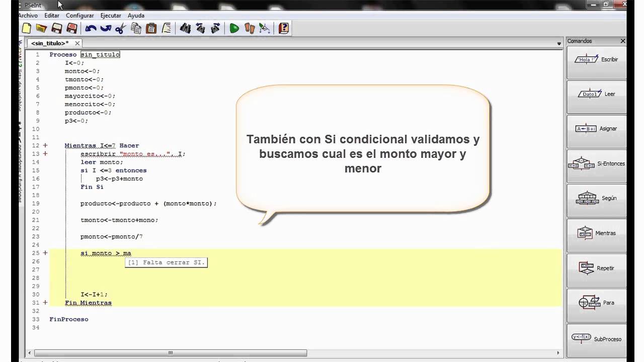Cut selection with the scissors icon
644x362 pixels.
[120, 28]
